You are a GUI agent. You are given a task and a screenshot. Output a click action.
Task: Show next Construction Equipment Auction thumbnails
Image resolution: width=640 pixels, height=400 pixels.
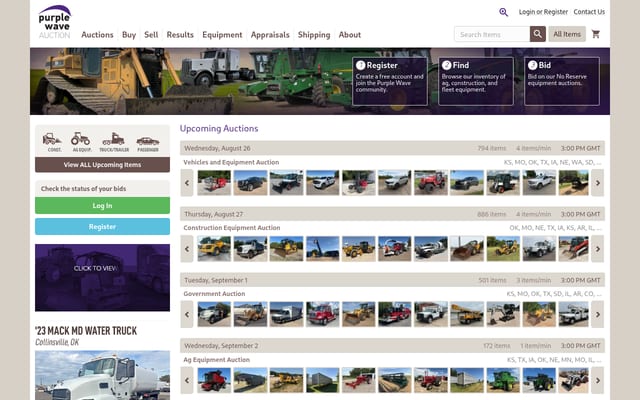pos(598,249)
